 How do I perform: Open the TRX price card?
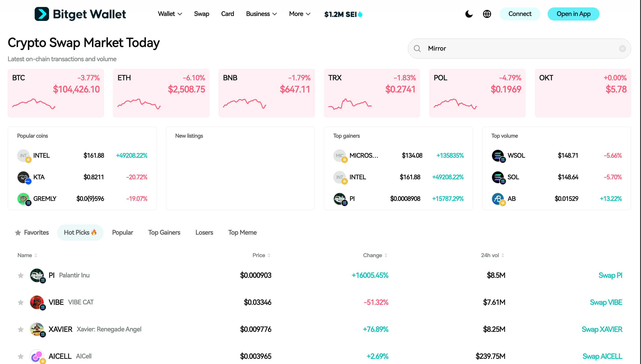(372, 93)
